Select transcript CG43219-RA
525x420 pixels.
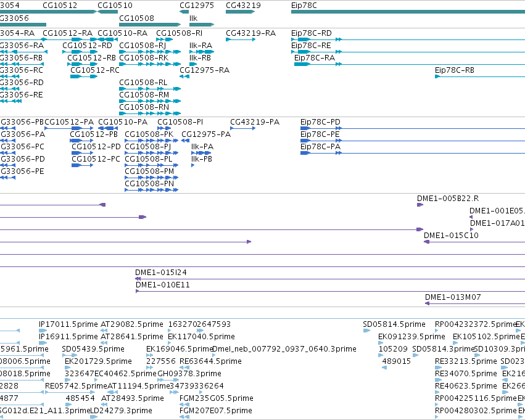[251, 33]
